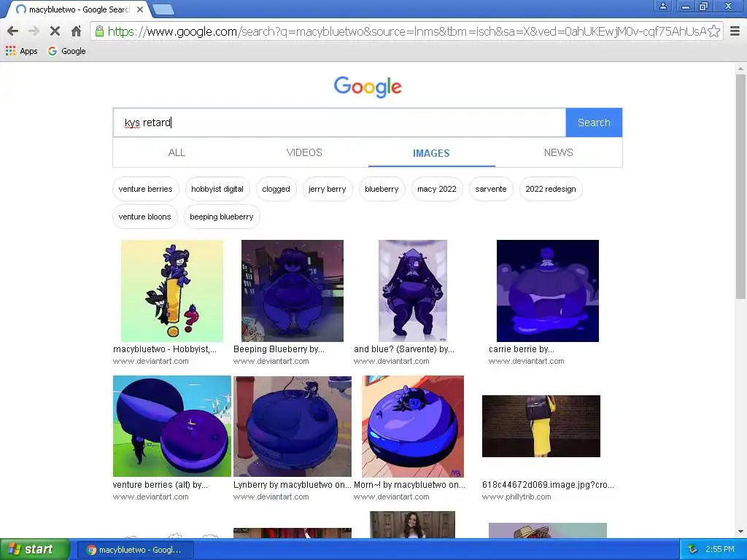Focus the Google search text box

339,122
